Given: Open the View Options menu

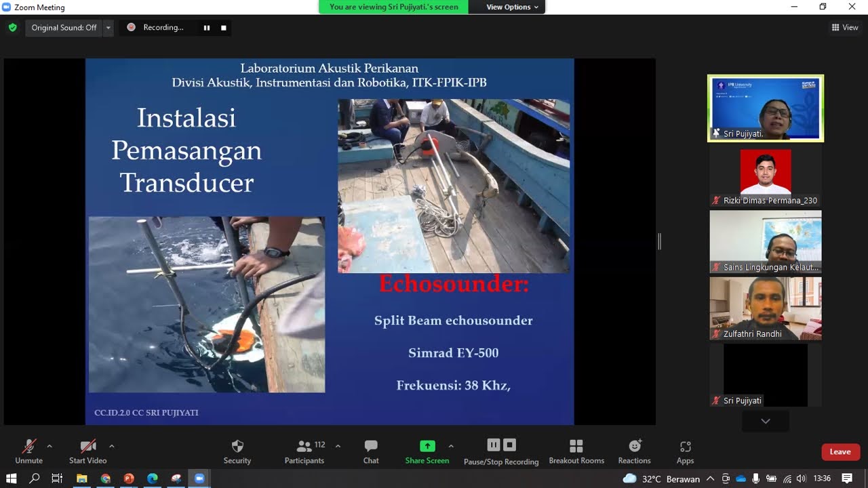Looking at the screenshot, I should pyautogui.click(x=512, y=7).
